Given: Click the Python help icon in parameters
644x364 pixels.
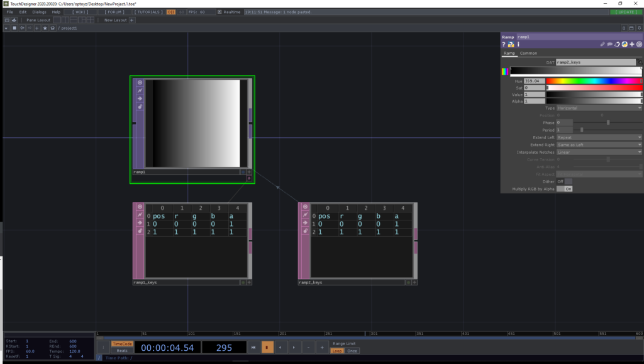Looking at the screenshot, I should tap(510, 45).
